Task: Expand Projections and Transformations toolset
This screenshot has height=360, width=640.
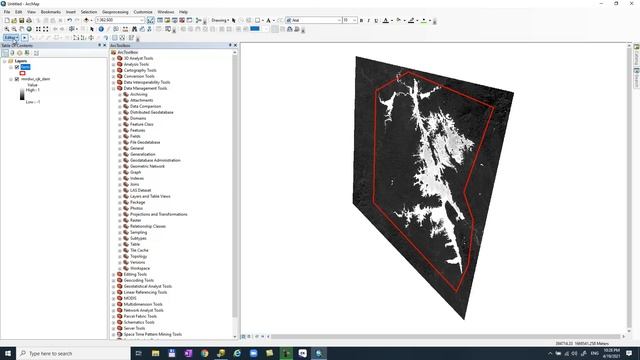Action: (120, 214)
